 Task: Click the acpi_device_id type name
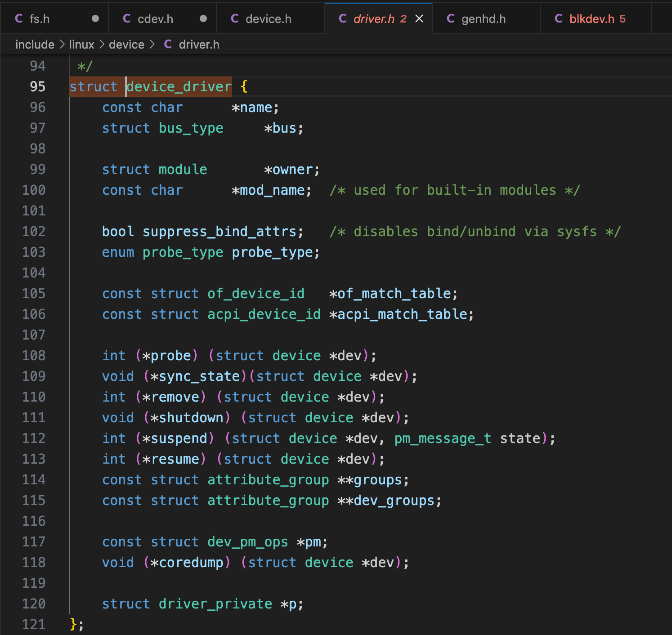[264, 314]
